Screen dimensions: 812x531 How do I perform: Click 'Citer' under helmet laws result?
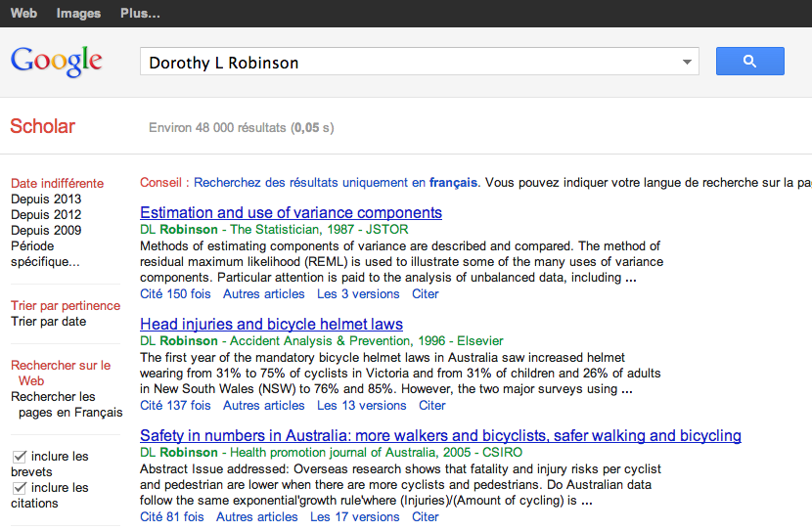pos(431,405)
